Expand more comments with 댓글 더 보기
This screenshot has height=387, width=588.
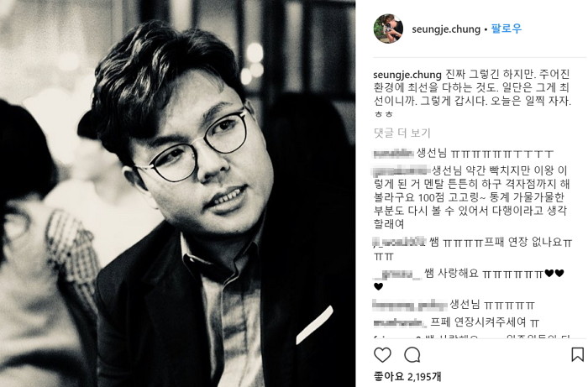point(402,133)
